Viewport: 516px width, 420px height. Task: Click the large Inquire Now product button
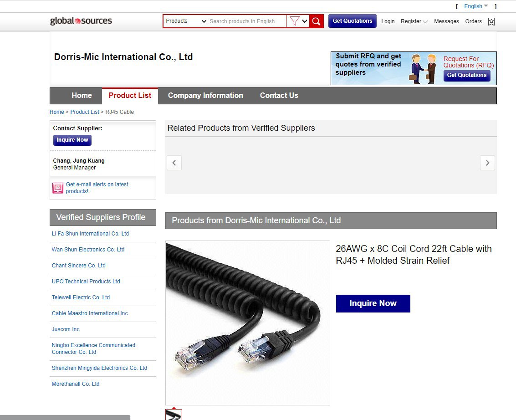pyautogui.click(x=373, y=303)
